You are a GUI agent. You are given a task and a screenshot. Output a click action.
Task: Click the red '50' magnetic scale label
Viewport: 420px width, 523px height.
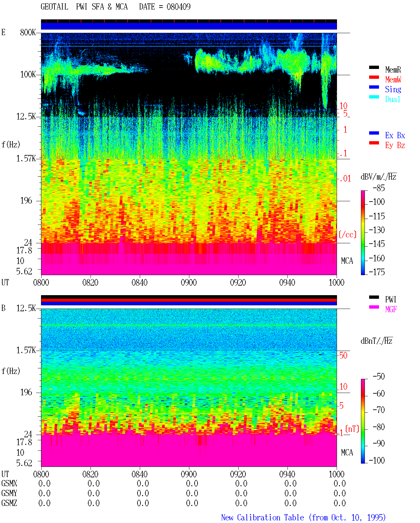point(343,355)
